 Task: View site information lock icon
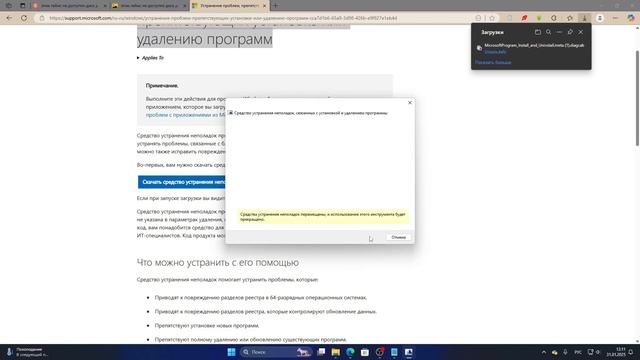[42, 18]
